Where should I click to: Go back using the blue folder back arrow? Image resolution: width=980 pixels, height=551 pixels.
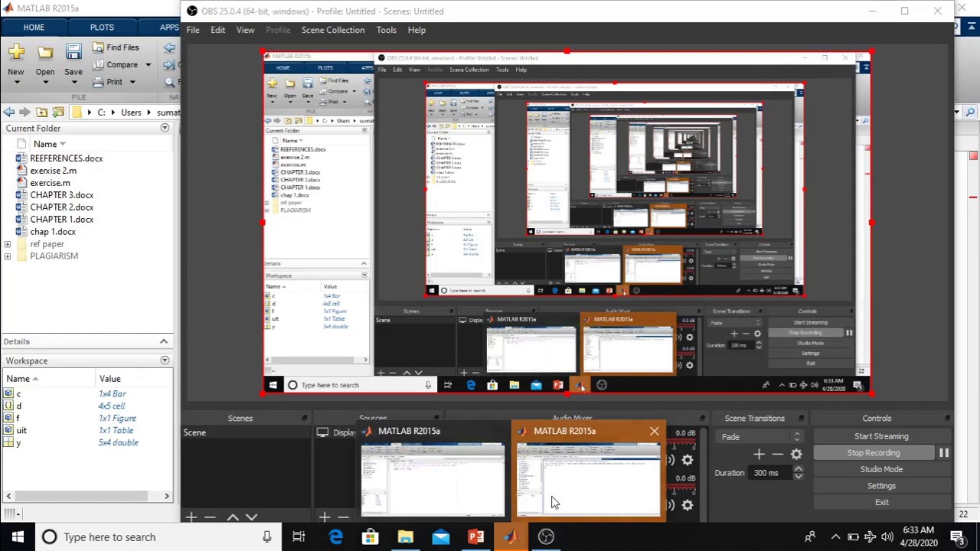(x=8, y=112)
